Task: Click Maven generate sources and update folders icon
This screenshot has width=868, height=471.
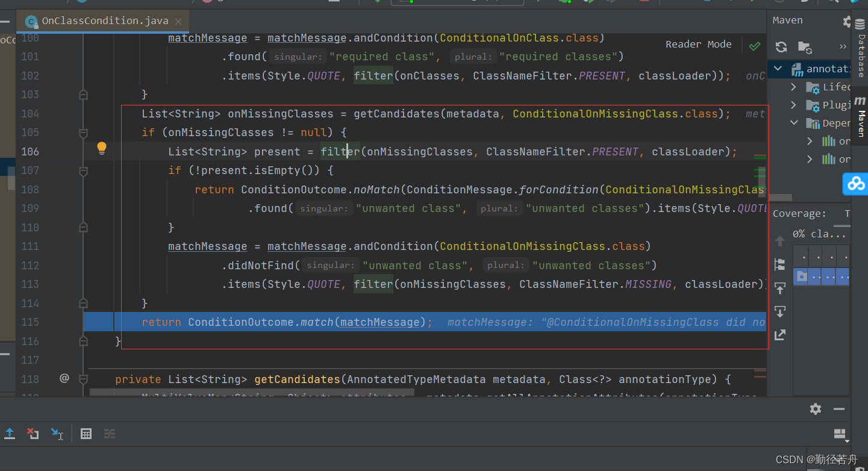Action: coord(805,46)
